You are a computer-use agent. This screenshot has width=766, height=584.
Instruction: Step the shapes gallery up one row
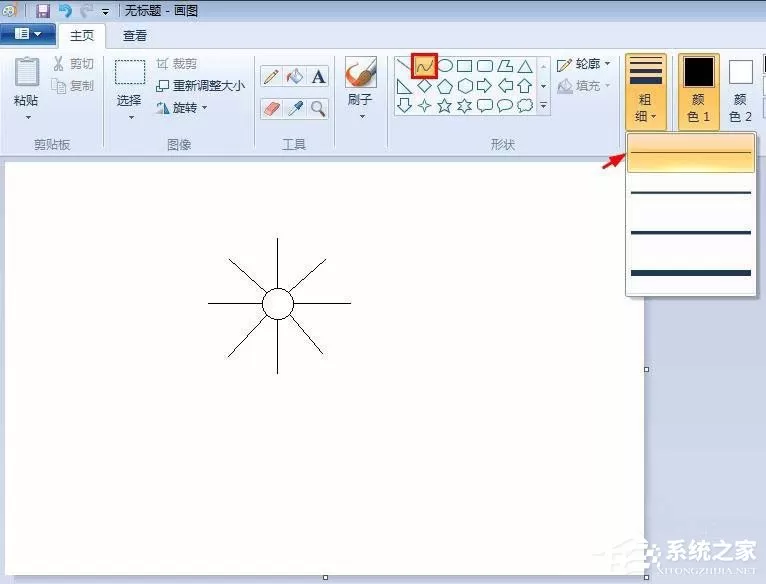pos(543,66)
